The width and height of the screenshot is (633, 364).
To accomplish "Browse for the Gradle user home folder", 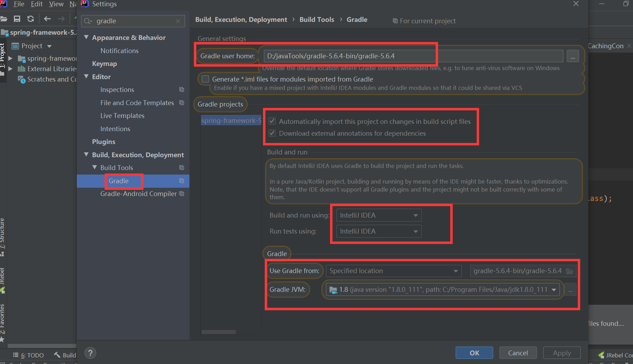I will tap(573, 56).
